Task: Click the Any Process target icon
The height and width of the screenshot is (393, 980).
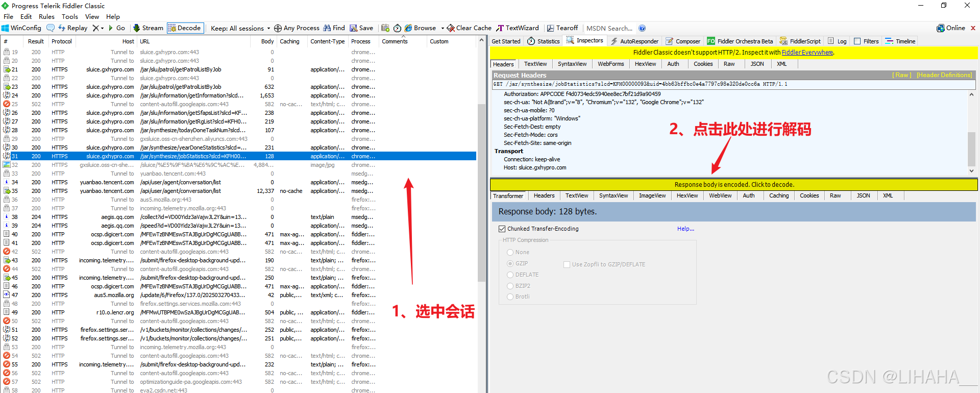Action: (x=278, y=28)
